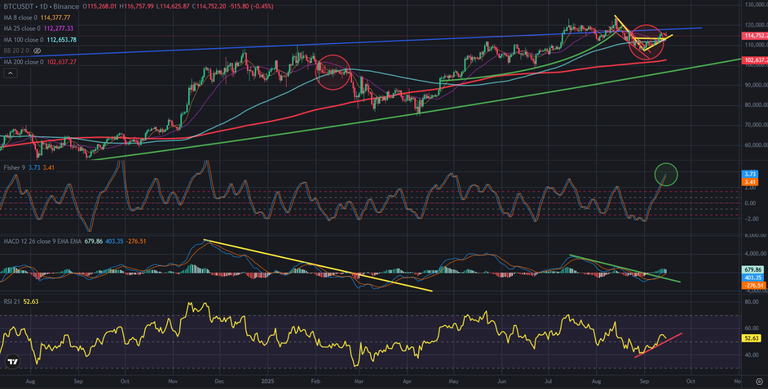Click the TradingView logo icon
Viewport: 768px width, 389px height.
click(x=13, y=363)
